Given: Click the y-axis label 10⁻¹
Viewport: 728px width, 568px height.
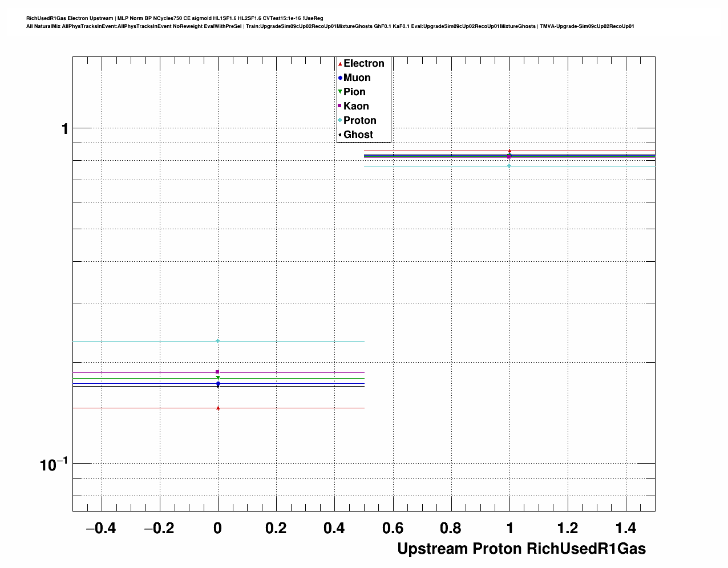Looking at the screenshot, I should click(x=54, y=464).
